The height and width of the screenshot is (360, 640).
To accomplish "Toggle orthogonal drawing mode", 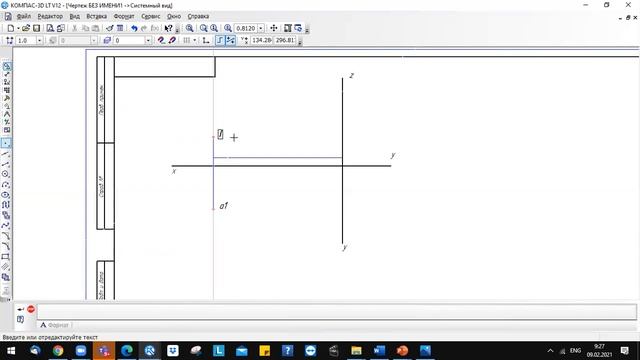I will (x=220, y=40).
